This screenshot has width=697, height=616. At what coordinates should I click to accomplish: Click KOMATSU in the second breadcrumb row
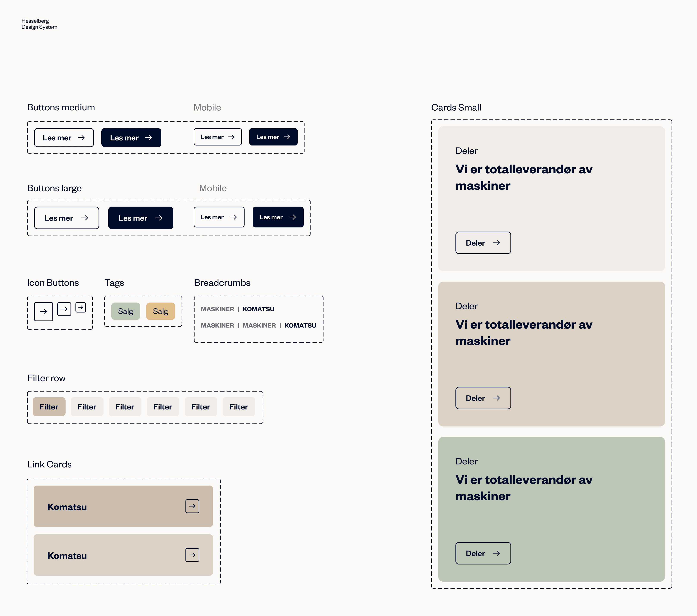pyautogui.click(x=300, y=325)
